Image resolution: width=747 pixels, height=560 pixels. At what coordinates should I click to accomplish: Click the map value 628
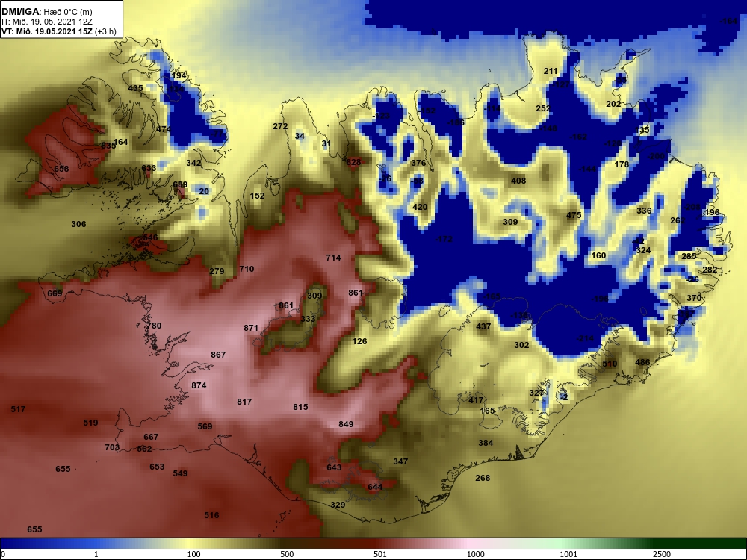(x=353, y=162)
